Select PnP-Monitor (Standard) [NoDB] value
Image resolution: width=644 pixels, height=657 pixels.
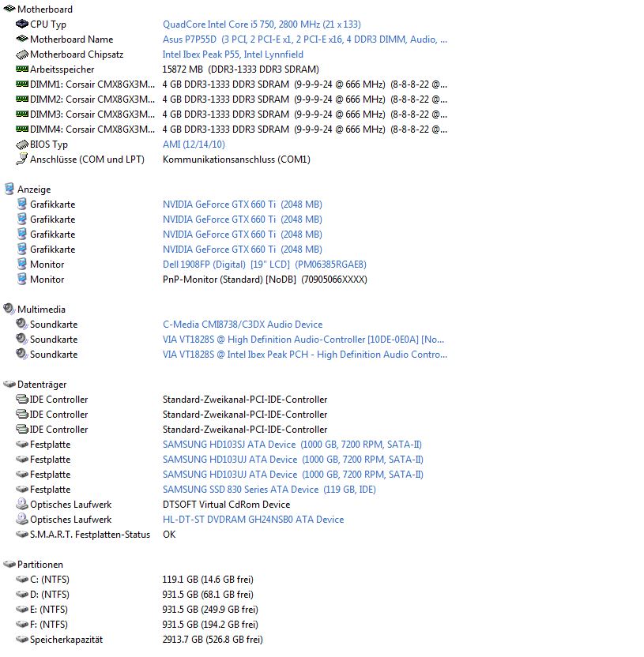pyautogui.click(x=265, y=280)
